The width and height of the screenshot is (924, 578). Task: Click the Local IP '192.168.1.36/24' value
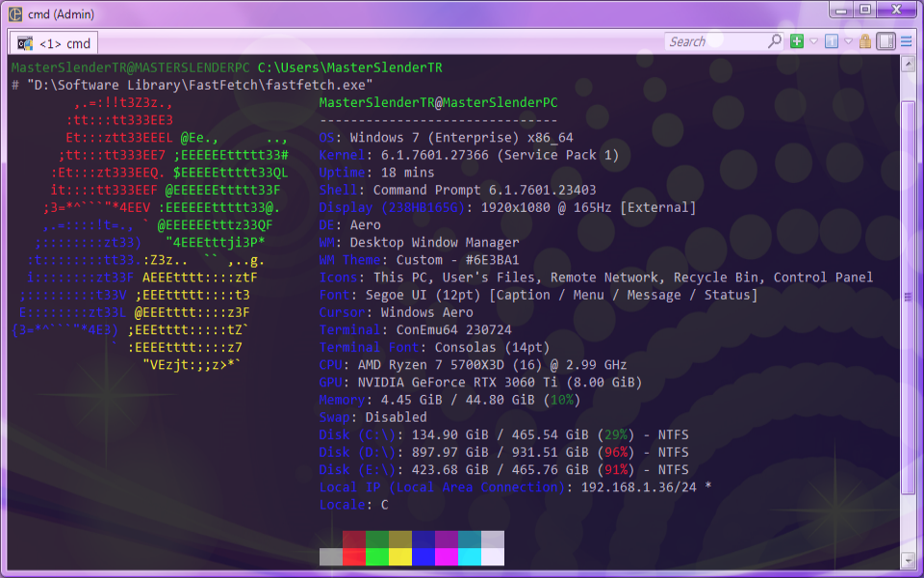pyautogui.click(x=639, y=487)
